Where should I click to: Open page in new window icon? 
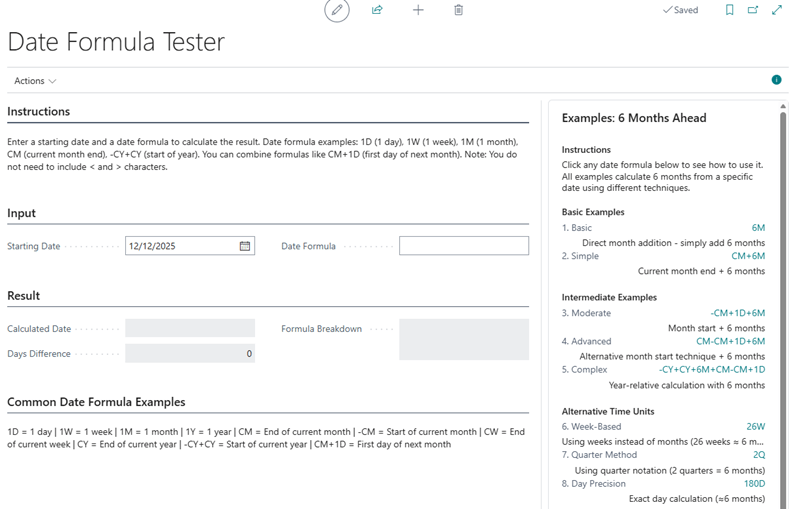[x=753, y=10]
